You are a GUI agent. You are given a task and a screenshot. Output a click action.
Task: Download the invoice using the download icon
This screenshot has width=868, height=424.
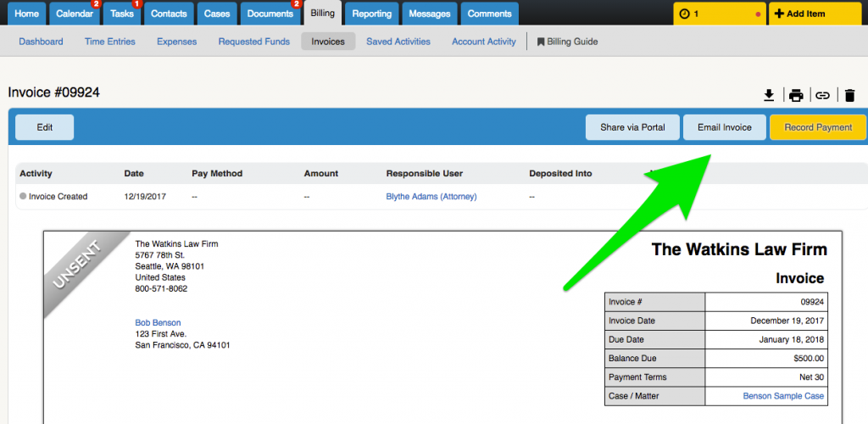(x=768, y=96)
